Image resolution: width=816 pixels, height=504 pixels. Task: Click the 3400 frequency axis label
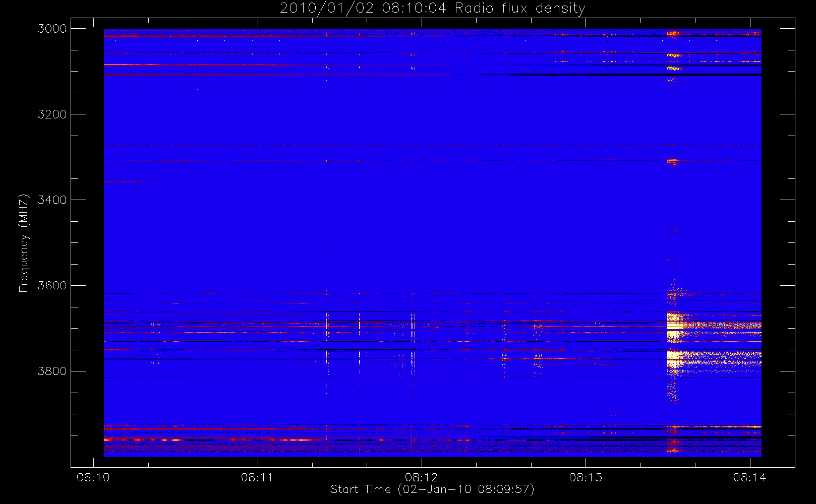[x=52, y=200]
